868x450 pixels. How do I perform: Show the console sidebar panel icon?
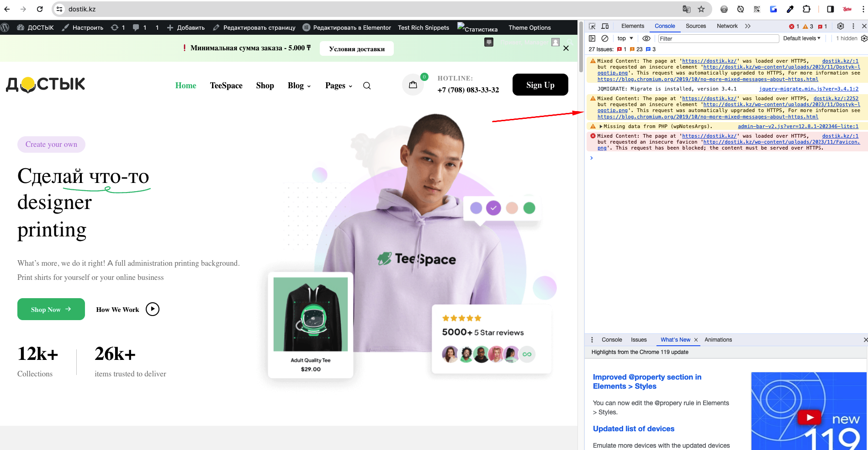point(592,38)
